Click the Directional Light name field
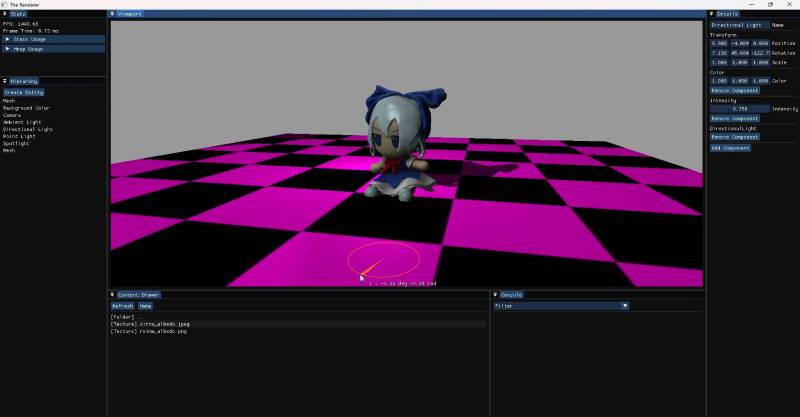Image resolution: width=800 pixels, height=417 pixels. coord(739,25)
